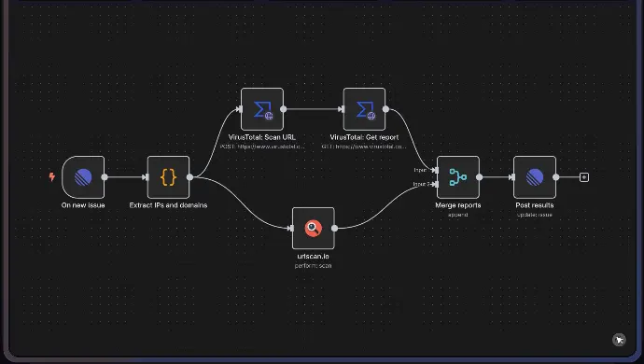Click the round cursor button in canvas corner
Viewport: 644px width, 364px height.
(619, 340)
